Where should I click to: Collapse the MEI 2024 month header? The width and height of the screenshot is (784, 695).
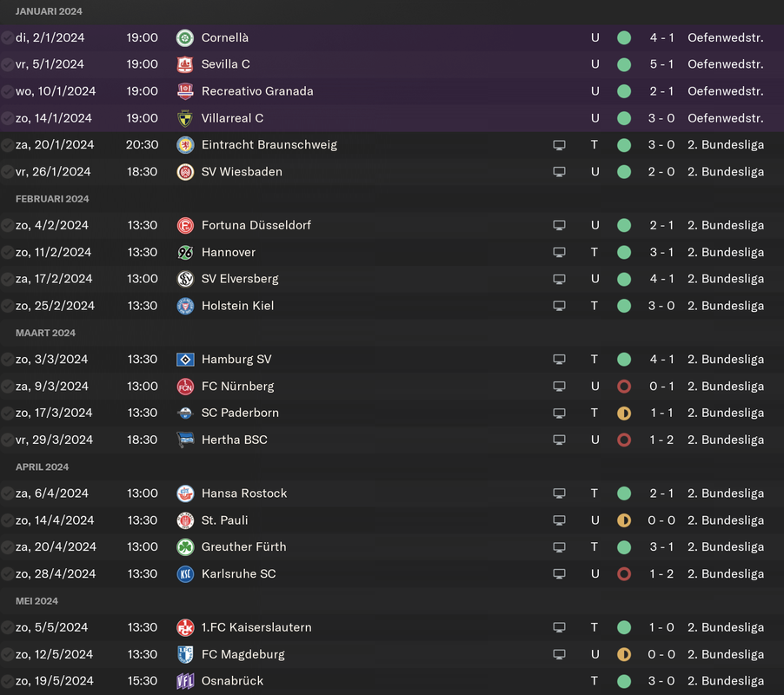click(37, 601)
